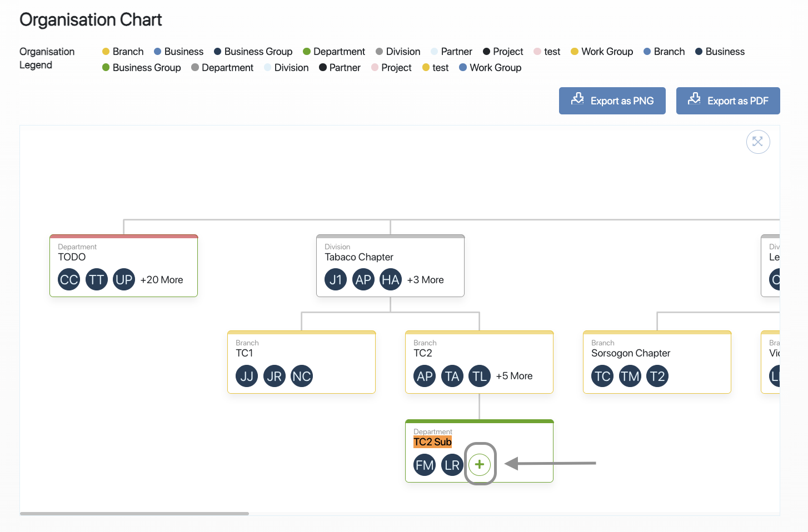Open the CC avatar in TODO department
808x532 pixels.
(69, 279)
